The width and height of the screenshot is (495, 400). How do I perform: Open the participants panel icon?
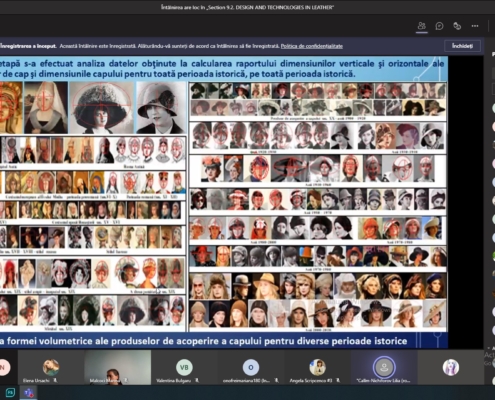tap(422, 26)
